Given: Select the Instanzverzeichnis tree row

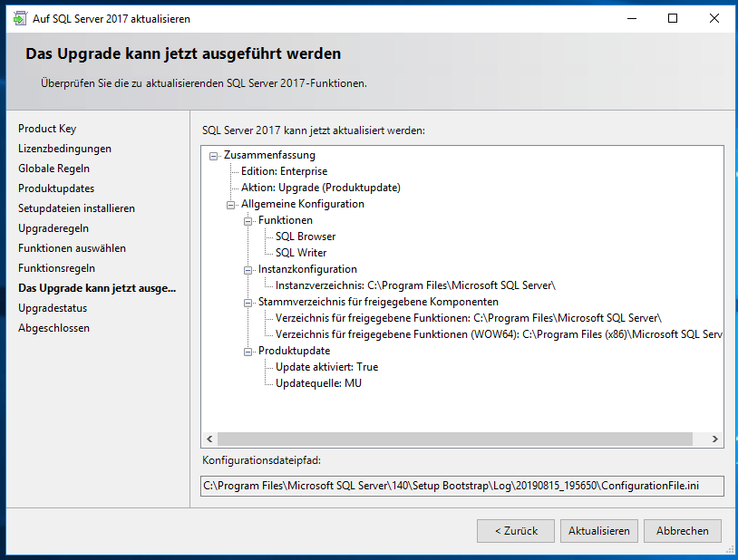Looking at the screenshot, I should (415, 285).
